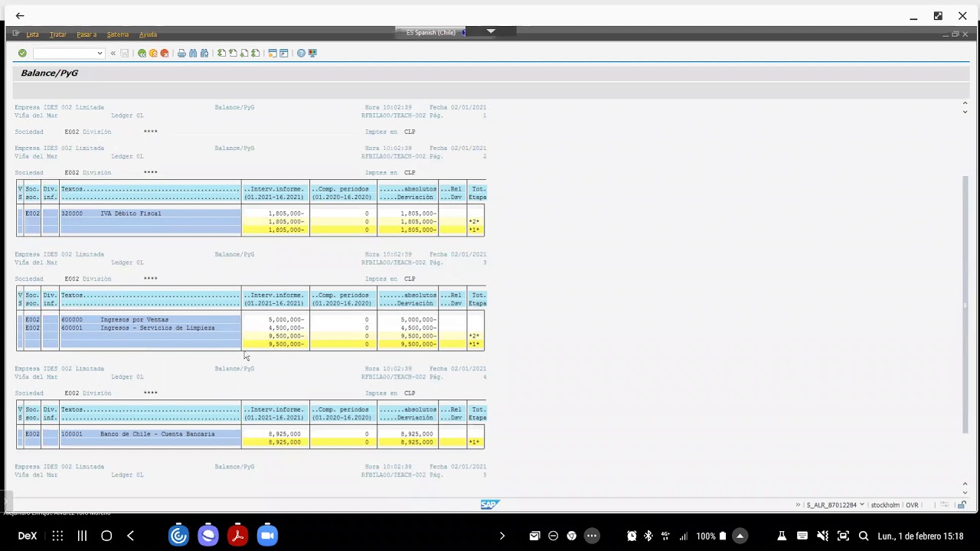The width and height of the screenshot is (980, 551).
Task: Click the 8,925,000 Banco de Chile report-period amount
Action: 285,434
